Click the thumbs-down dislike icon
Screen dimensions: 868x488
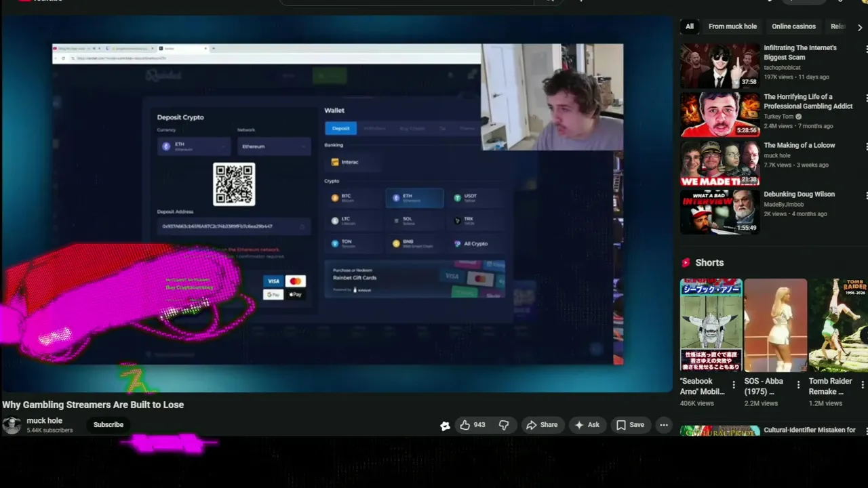pyautogui.click(x=504, y=425)
